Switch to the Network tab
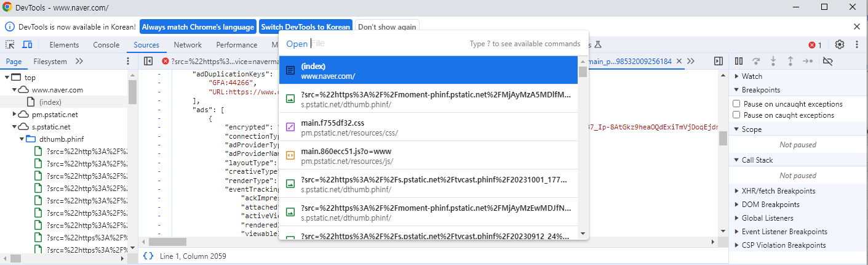 188,45
